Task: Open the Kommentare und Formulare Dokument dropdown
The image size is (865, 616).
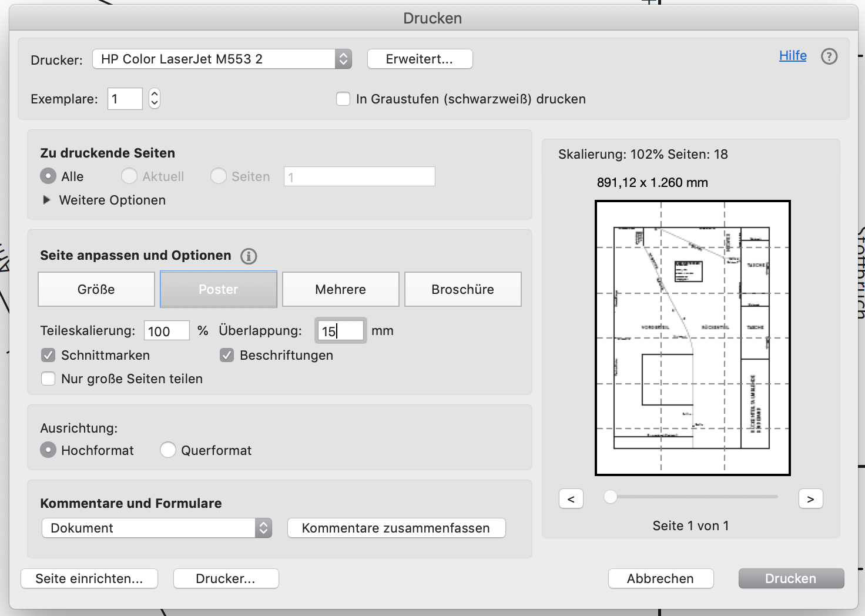Action: pyautogui.click(x=157, y=528)
